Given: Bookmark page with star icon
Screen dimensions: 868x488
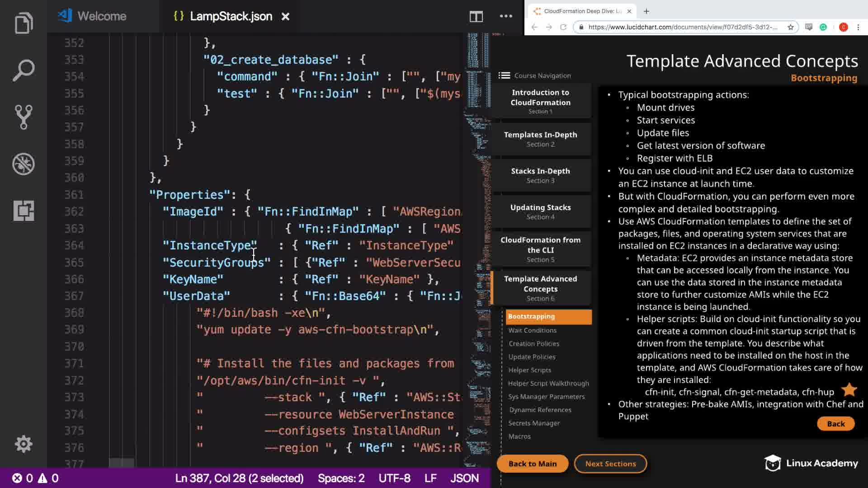Looking at the screenshot, I should click(x=791, y=27).
